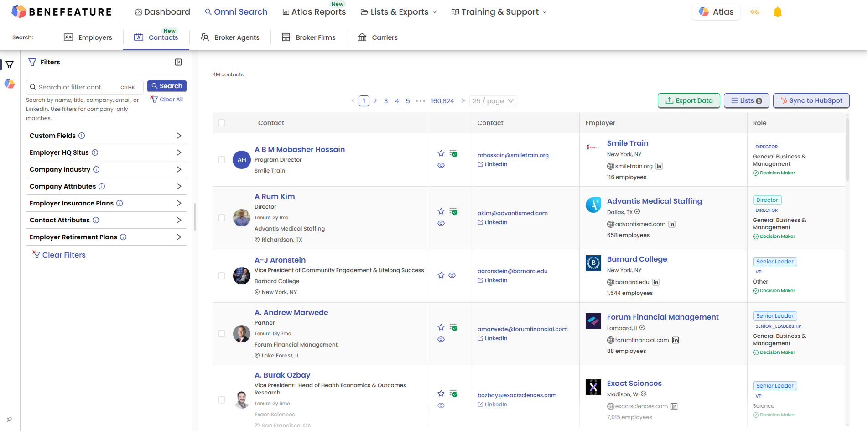Select A B M Mobasher Hossain checkbox

click(x=222, y=160)
